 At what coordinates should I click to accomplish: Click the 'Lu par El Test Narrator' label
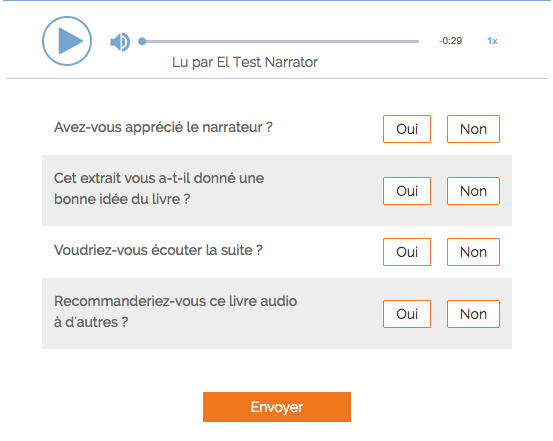(245, 62)
